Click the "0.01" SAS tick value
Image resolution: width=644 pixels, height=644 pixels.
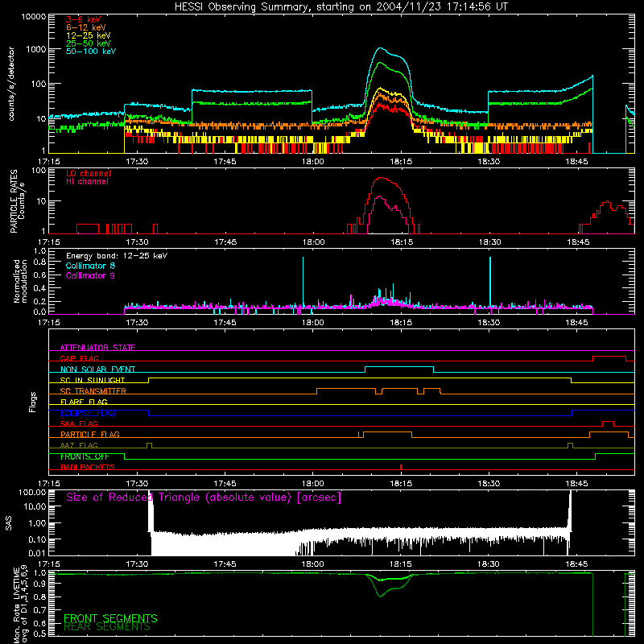(x=37, y=553)
